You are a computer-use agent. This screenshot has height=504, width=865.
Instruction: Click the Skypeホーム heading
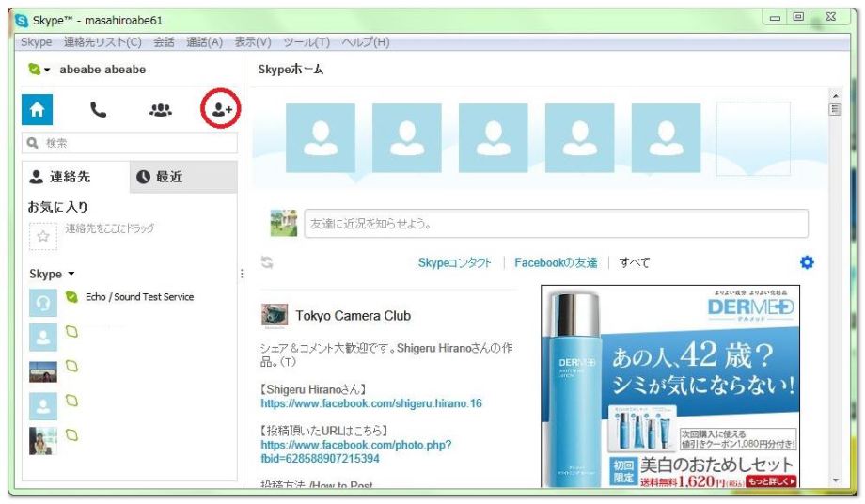click(291, 70)
